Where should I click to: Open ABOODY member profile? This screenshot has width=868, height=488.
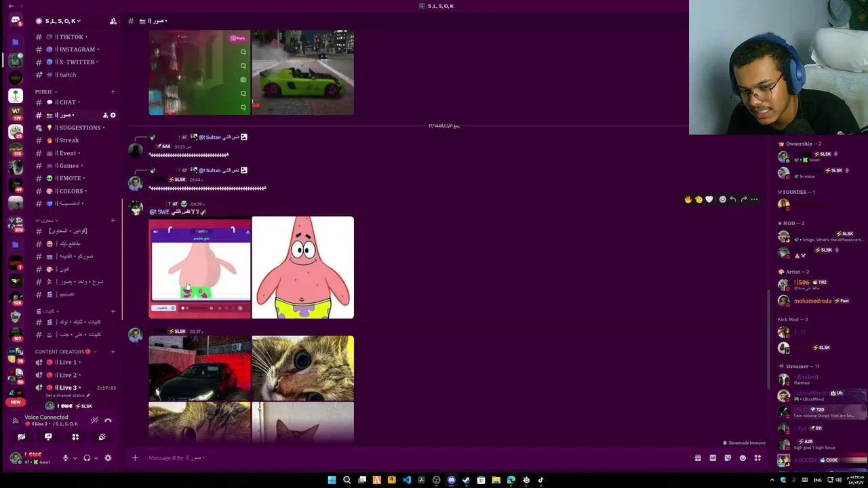[x=821, y=460]
